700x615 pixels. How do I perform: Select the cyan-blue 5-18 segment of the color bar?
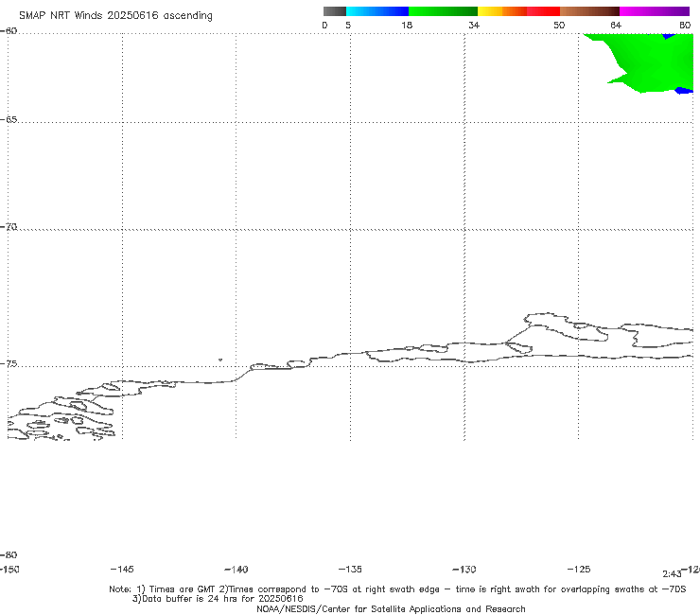tap(377, 11)
